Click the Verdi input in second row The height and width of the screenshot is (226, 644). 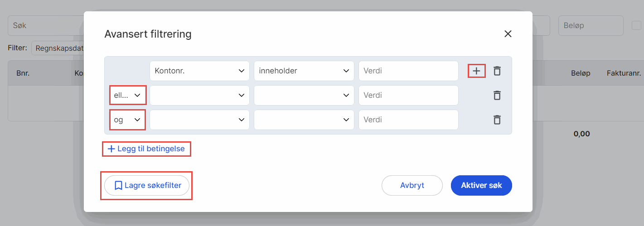(408, 96)
